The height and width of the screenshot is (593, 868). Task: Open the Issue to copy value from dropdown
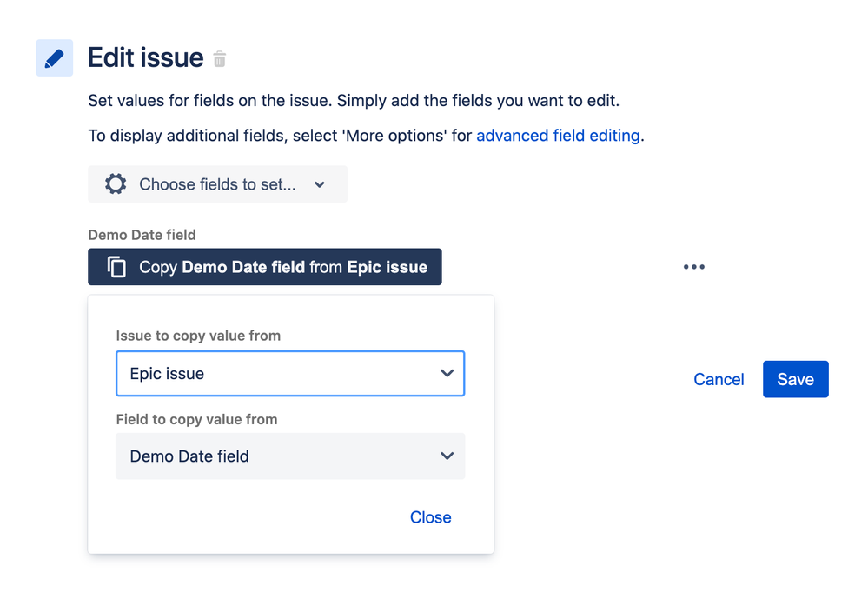point(290,373)
